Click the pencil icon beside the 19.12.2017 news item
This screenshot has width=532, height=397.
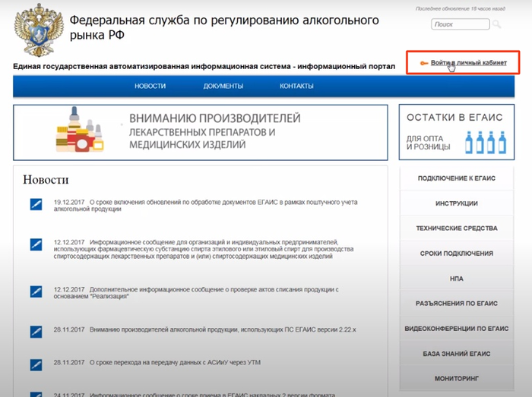[36, 204]
